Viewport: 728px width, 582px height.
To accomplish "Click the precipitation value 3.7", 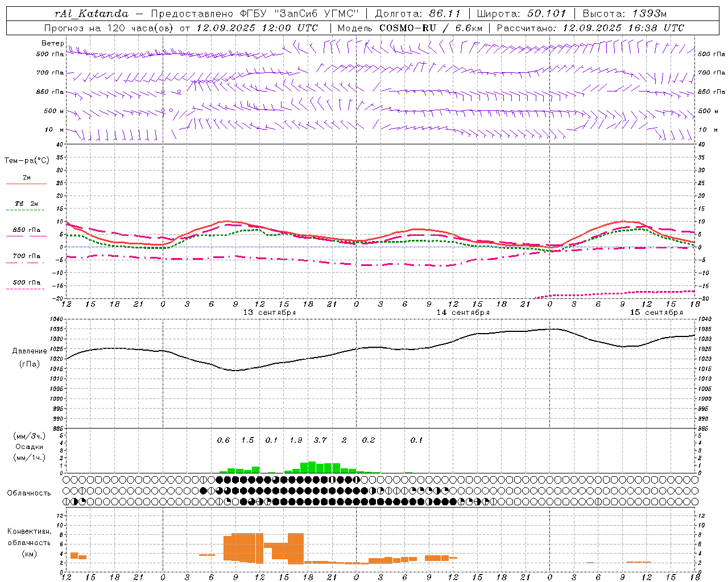I will 320,440.
